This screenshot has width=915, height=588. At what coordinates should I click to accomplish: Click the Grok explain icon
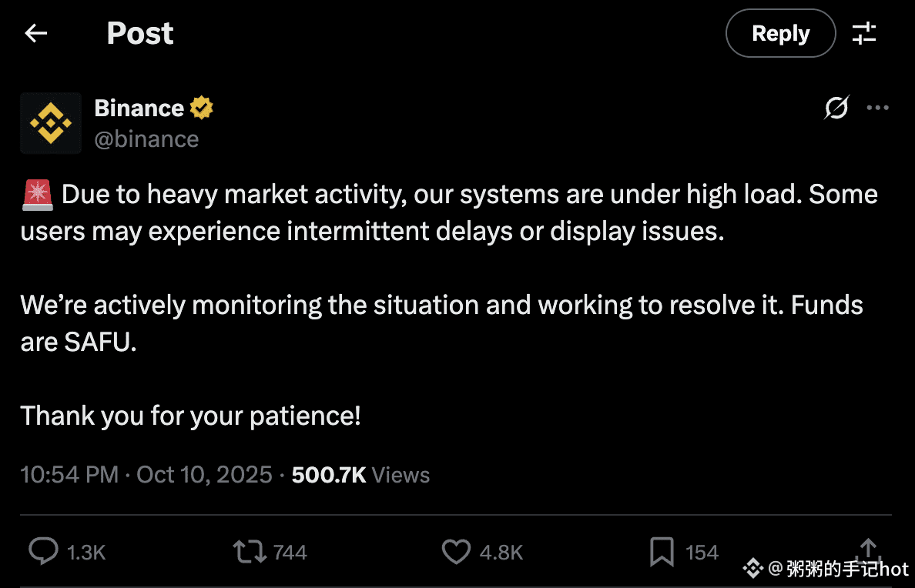836,109
